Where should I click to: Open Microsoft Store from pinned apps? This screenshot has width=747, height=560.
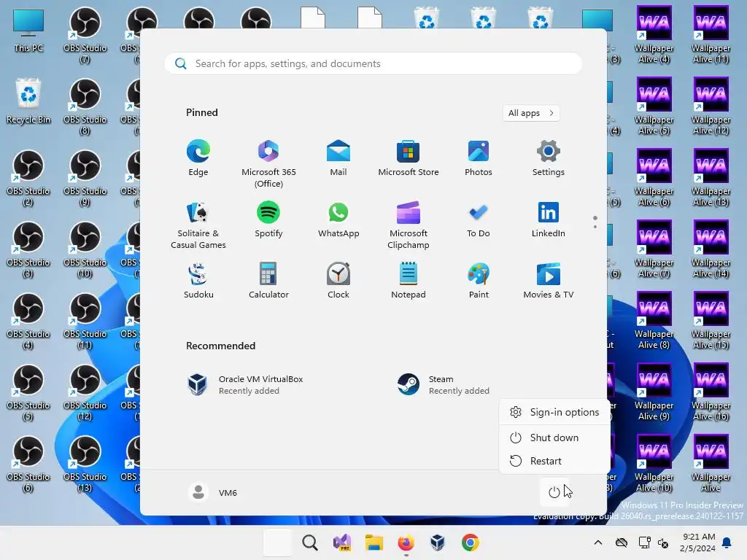coord(409,158)
